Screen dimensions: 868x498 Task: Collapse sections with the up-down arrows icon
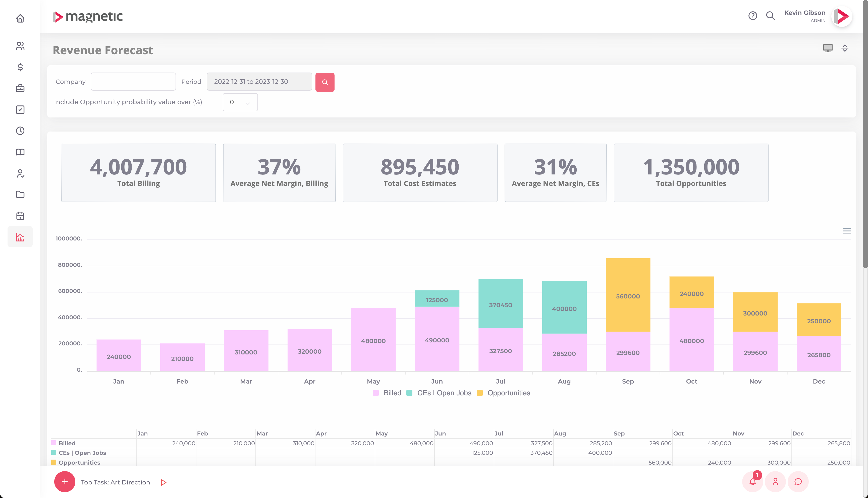pyautogui.click(x=845, y=48)
